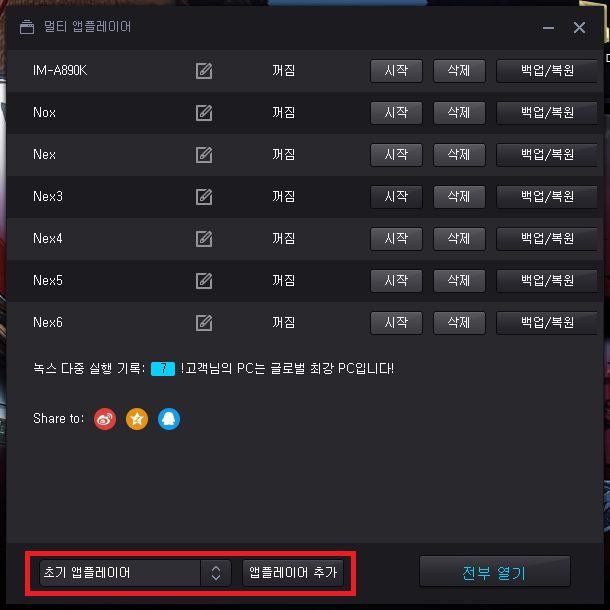Delete the Nex4 instance with 삭제
The image size is (610, 610).
pyautogui.click(x=459, y=239)
